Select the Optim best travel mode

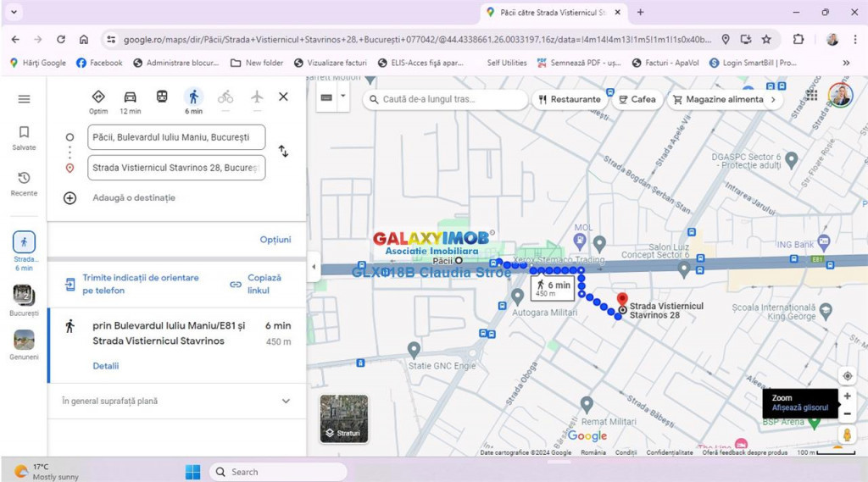pos(98,97)
